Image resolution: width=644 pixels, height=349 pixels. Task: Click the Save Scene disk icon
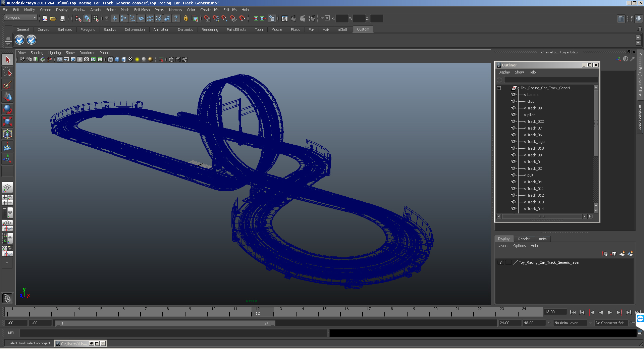point(62,18)
